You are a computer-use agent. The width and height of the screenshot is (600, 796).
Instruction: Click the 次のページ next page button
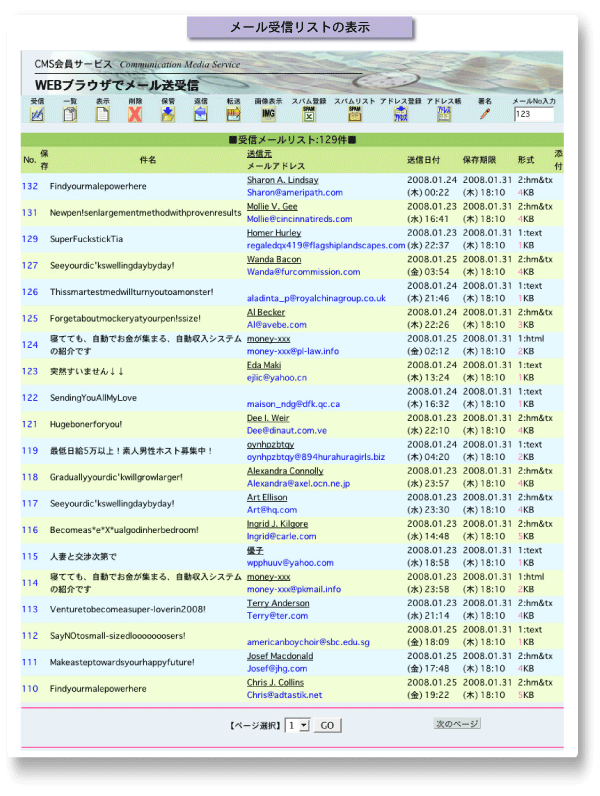[457, 723]
